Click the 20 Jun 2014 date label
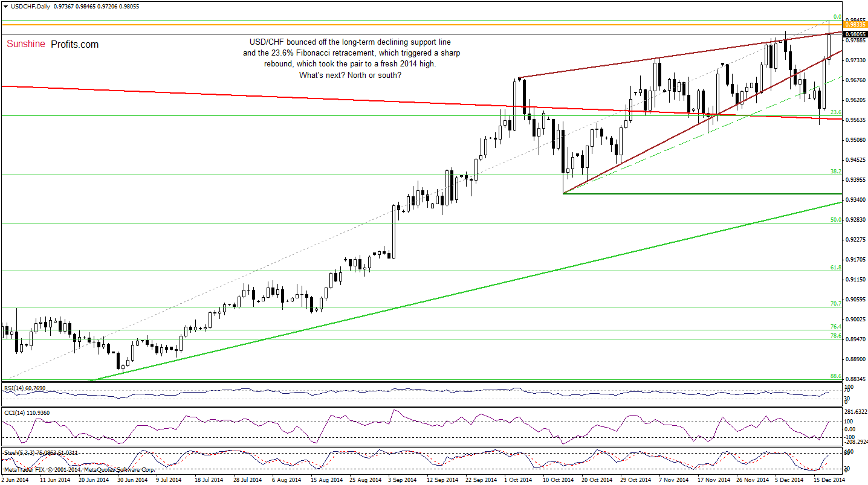 pos(94,480)
